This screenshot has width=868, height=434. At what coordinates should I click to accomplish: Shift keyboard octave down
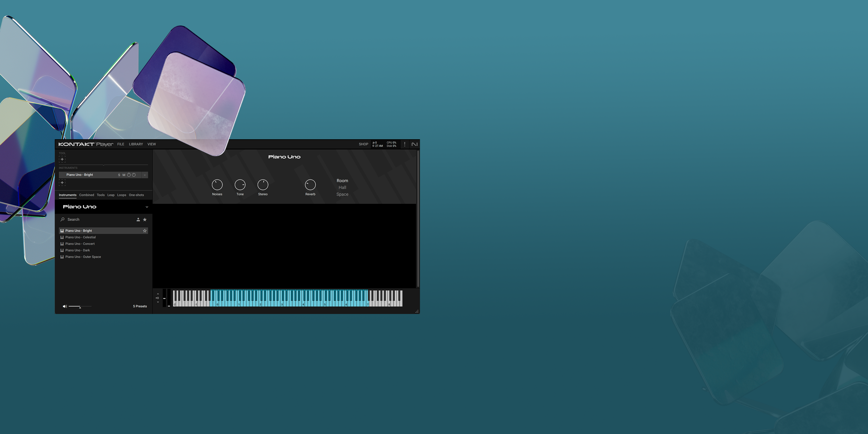[x=158, y=302]
